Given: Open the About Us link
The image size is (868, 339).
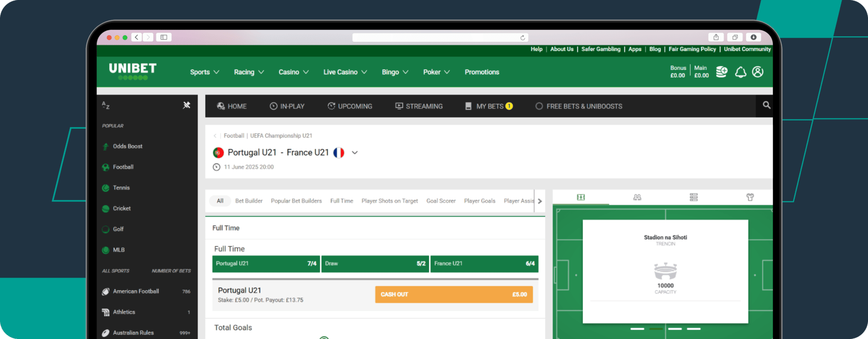Looking at the screenshot, I should [562, 49].
